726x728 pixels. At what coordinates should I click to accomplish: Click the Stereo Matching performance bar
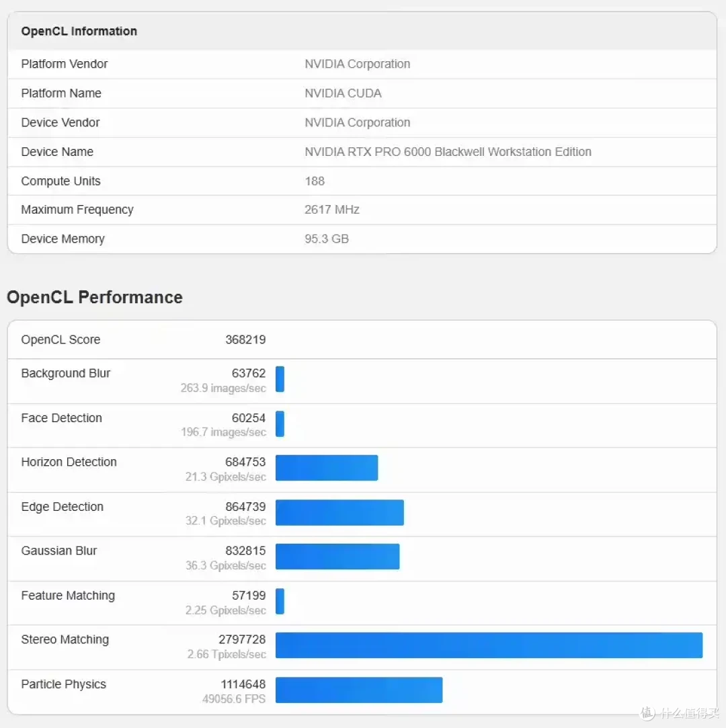point(489,645)
